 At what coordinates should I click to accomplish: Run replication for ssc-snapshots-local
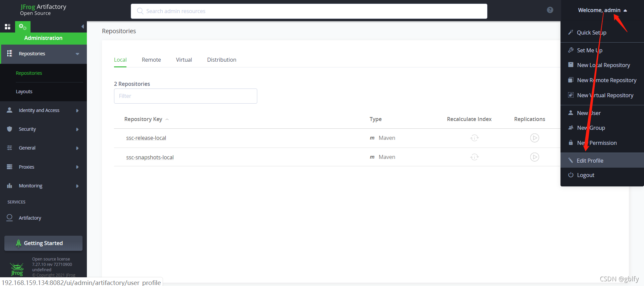(x=534, y=157)
